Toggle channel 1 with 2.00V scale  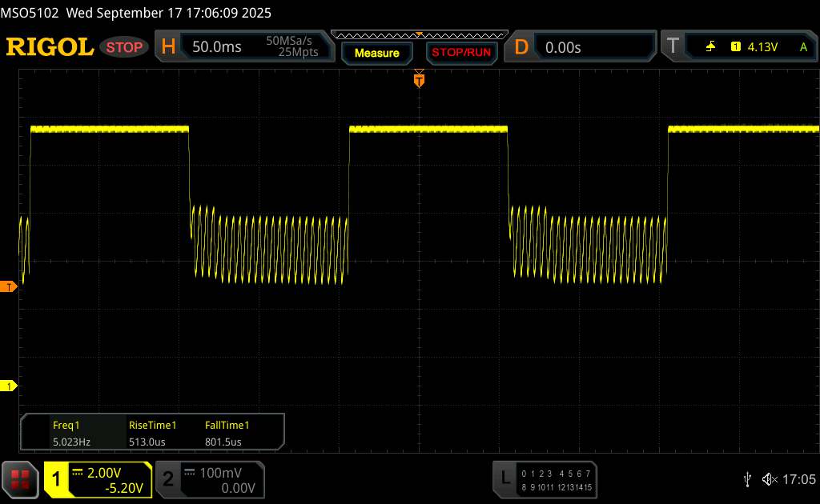(x=98, y=478)
